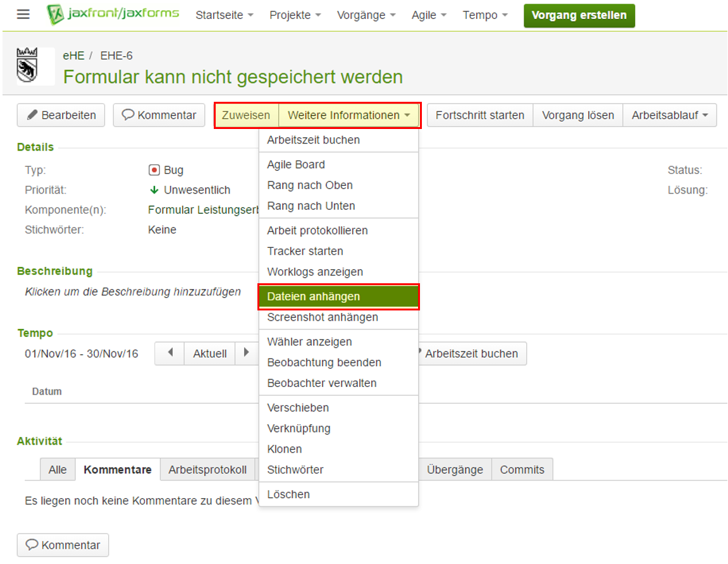Click the eHE breadcrumb link
This screenshot has height=564, width=728.
pos(73,56)
